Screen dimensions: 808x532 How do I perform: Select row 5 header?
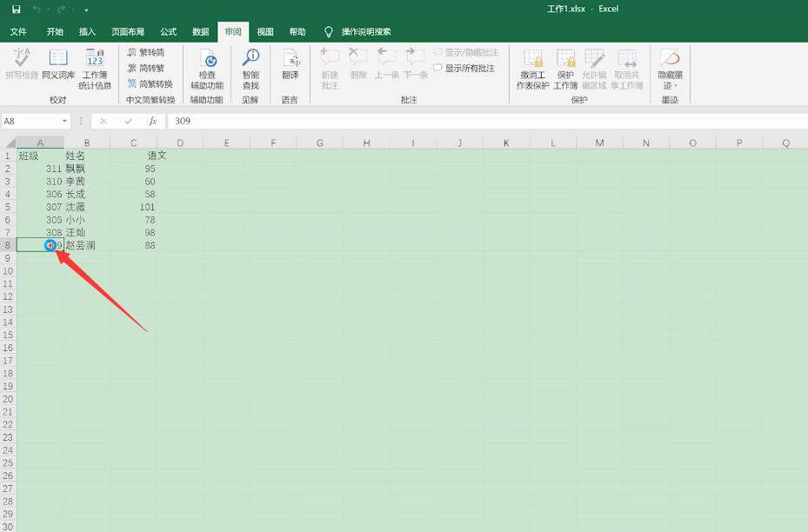click(x=8, y=207)
